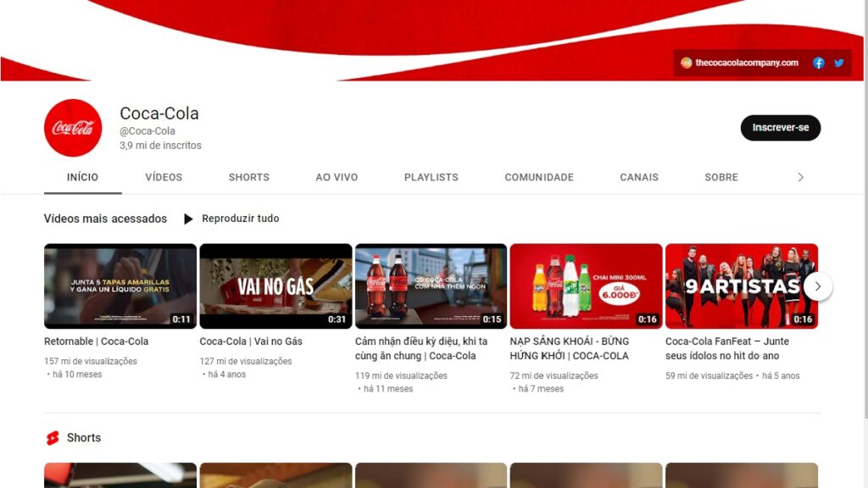The height and width of the screenshot is (488, 868).
Task: Click the thecocacolacompany.com globe icon
Action: 686,63
